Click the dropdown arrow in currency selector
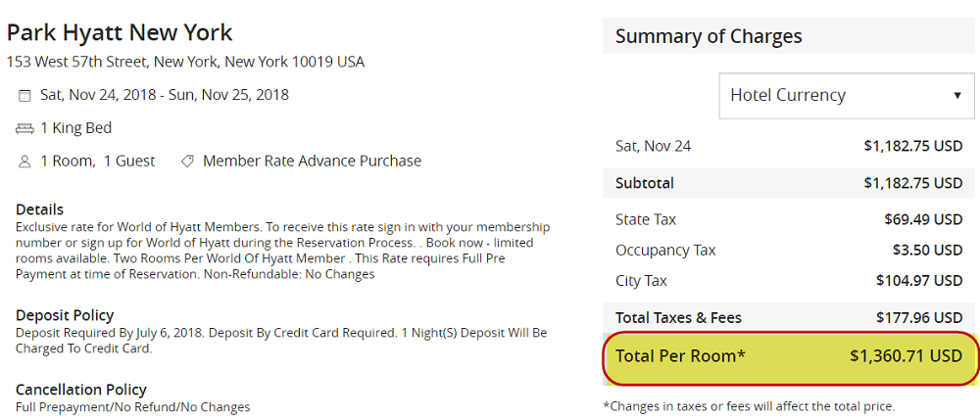 956,96
